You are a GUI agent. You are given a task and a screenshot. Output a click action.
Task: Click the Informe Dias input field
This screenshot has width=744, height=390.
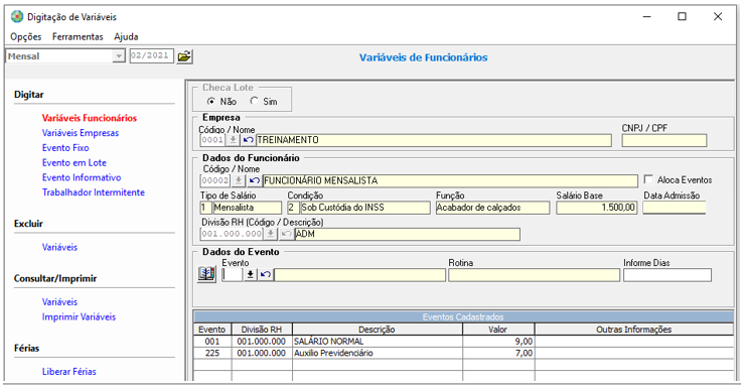click(667, 275)
